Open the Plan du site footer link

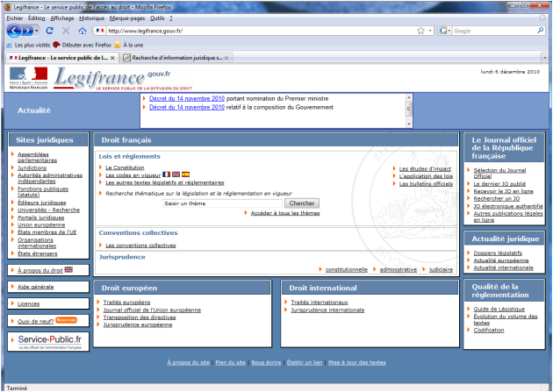[x=230, y=362]
